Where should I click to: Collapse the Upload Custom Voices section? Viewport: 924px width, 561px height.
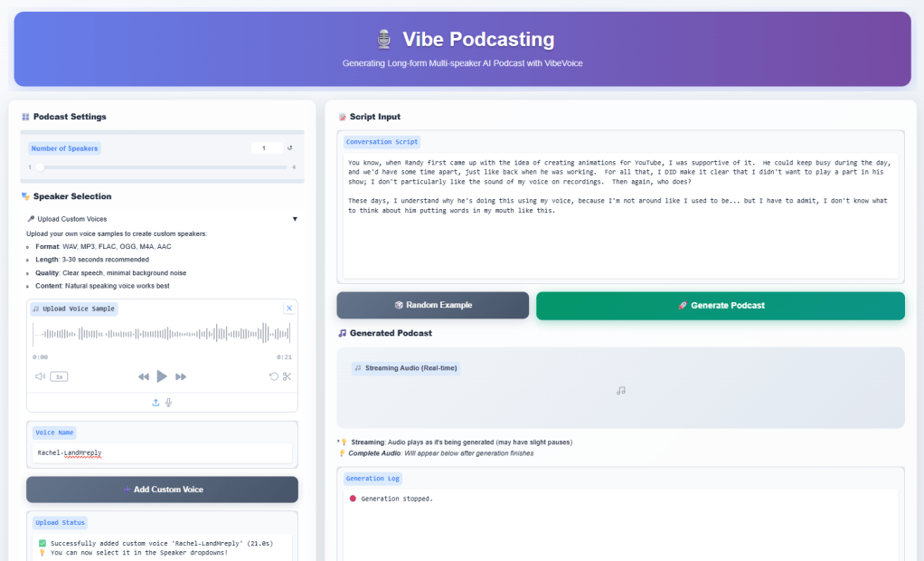tap(294, 219)
